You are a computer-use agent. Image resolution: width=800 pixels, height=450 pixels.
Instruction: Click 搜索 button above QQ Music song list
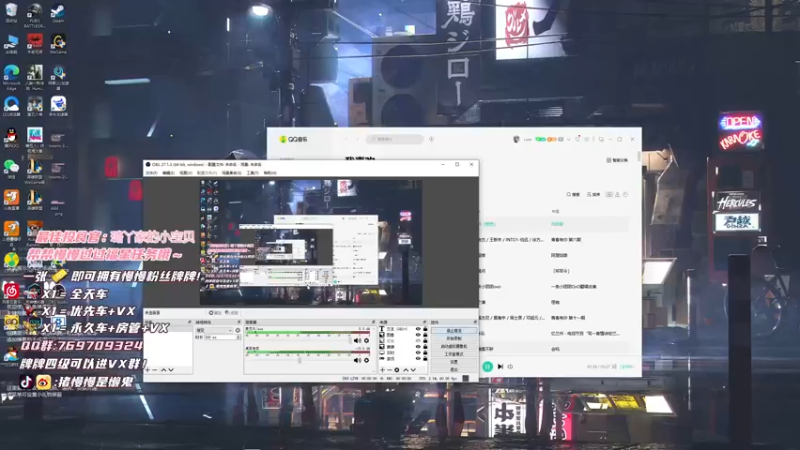coord(573,194)
